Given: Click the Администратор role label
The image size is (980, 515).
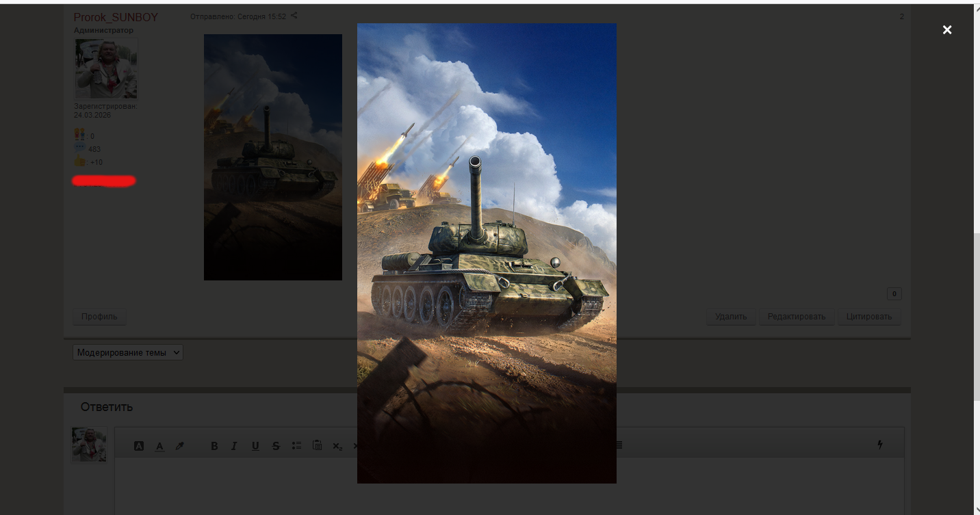Looking at the screenshot, I should [104, 30].
